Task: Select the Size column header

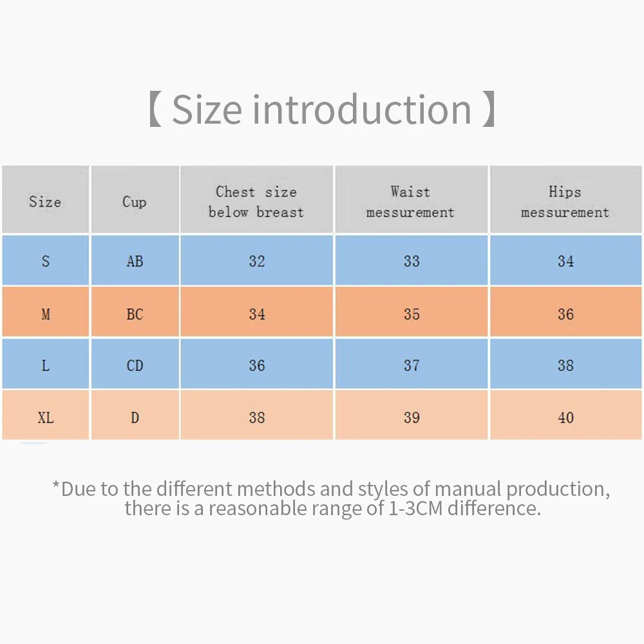Action: click(x=45, y=202)
